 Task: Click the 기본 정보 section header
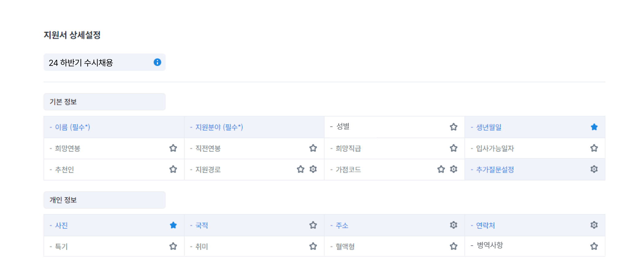click(x=104, y=102)
